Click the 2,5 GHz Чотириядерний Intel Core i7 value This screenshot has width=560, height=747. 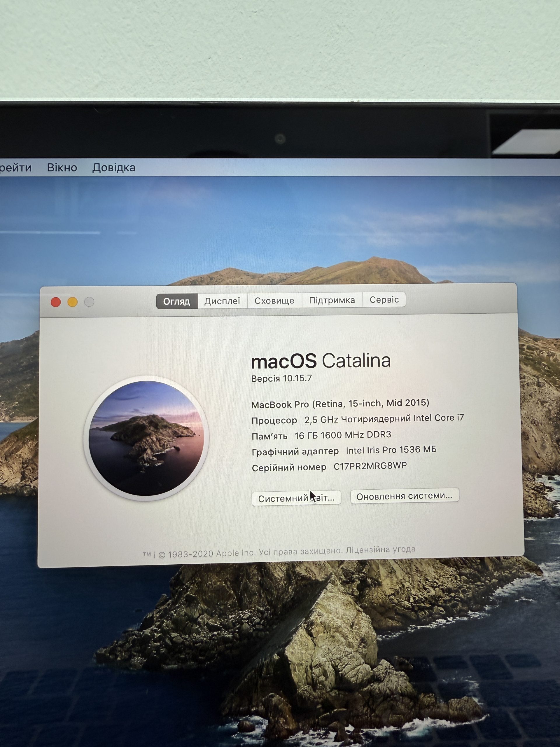pos(384,419)
